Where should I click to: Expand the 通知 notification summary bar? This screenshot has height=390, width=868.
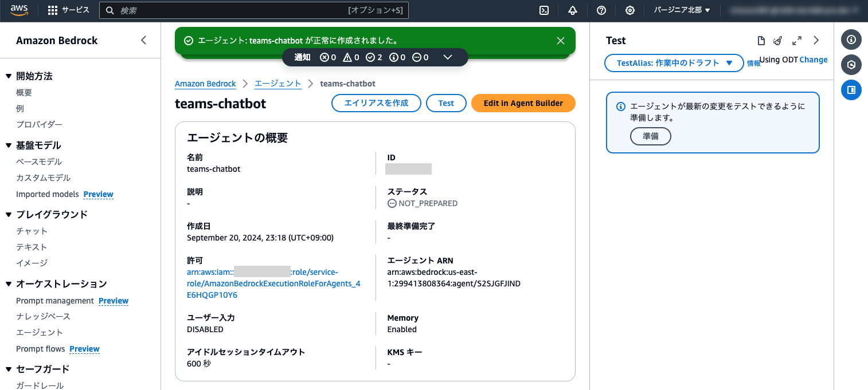coord(448,57)
